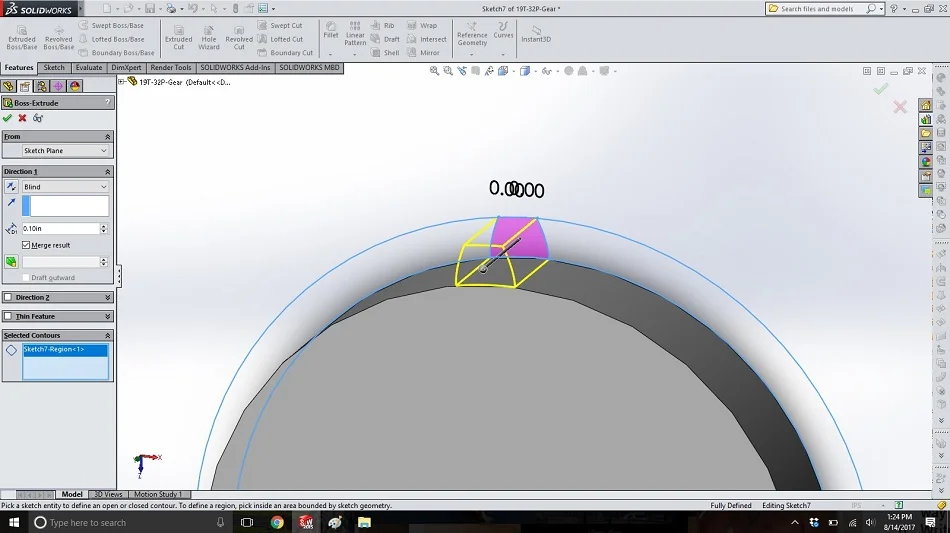Image resolution: width=950 pixels, height=533 pixels.
Task: Enable the Direction 2 checkbox
Action: [x=8, y=297]
